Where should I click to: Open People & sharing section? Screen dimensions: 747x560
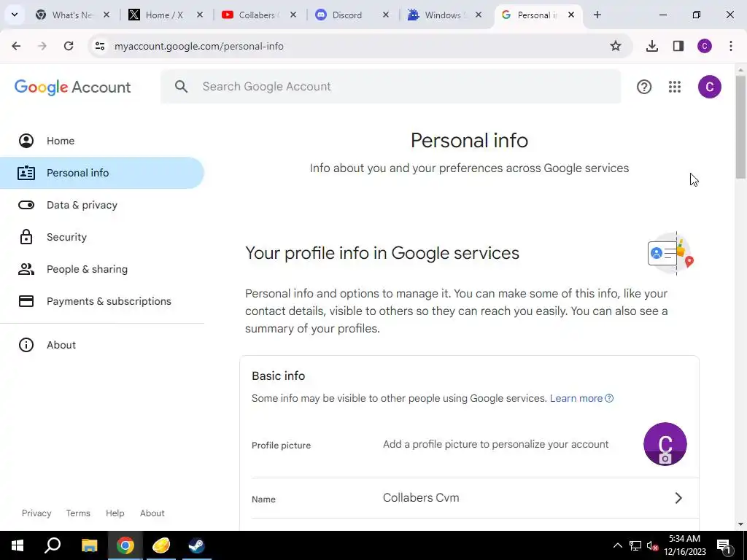(102, 269)
